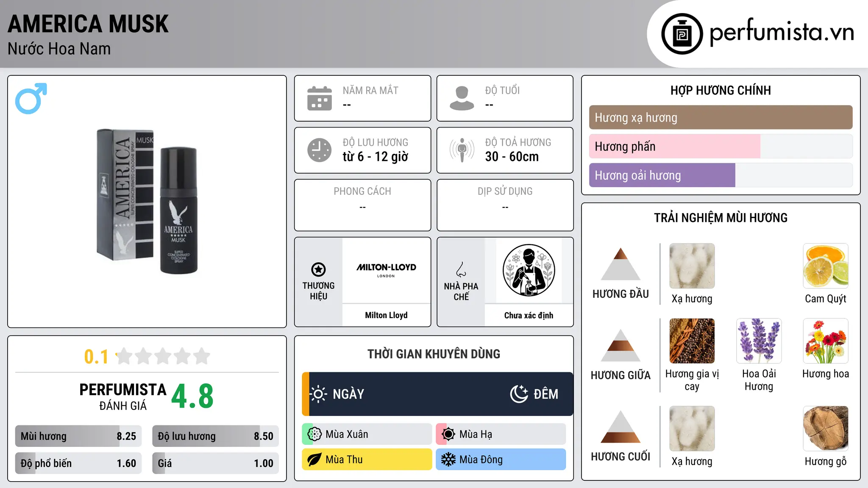Click the Hương giữa label

620,375
